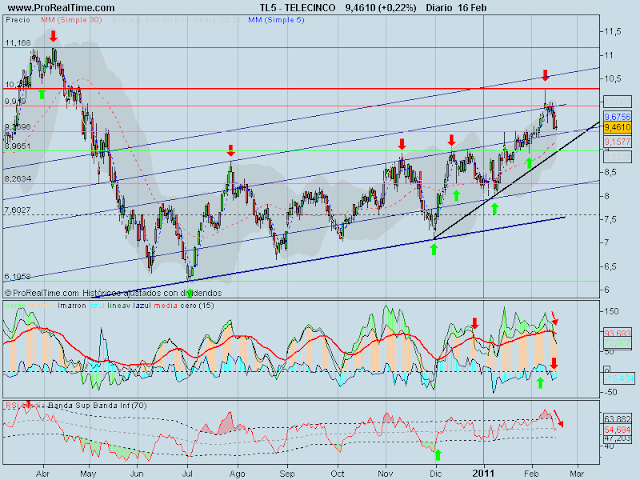The width and height of the screenshot is (640, 480).
Task: Click the blue 9,6756 value box
Action: point(618,117)
